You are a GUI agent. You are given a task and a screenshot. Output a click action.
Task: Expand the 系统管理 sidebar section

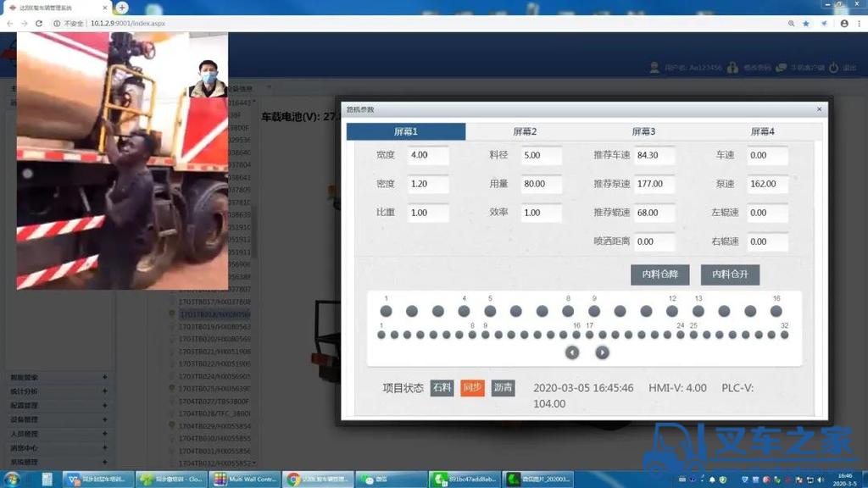coord(58,462)
